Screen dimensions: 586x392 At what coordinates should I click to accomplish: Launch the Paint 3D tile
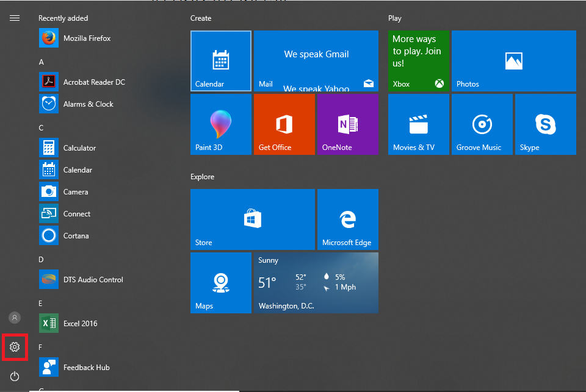pyautogui.click(x=221, y=124)
